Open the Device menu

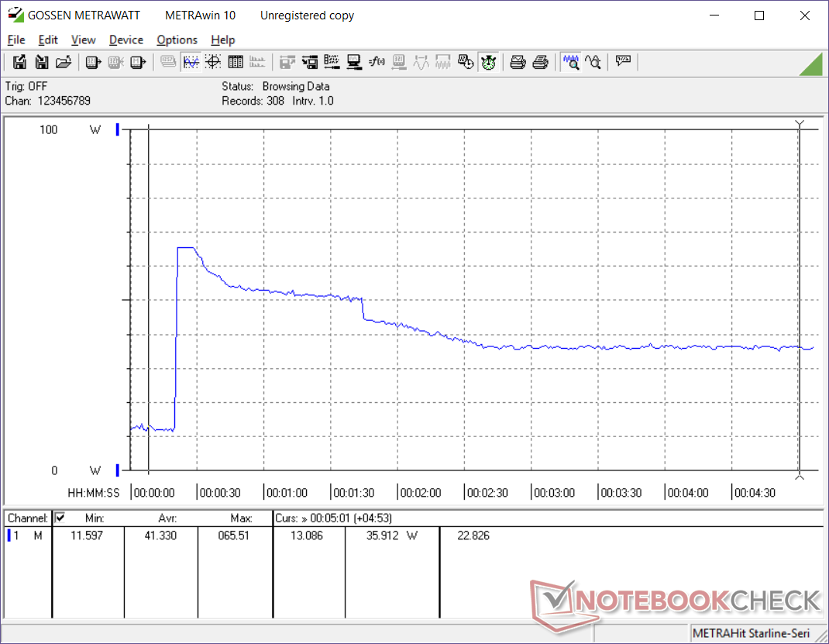click(x=126, y=40)
